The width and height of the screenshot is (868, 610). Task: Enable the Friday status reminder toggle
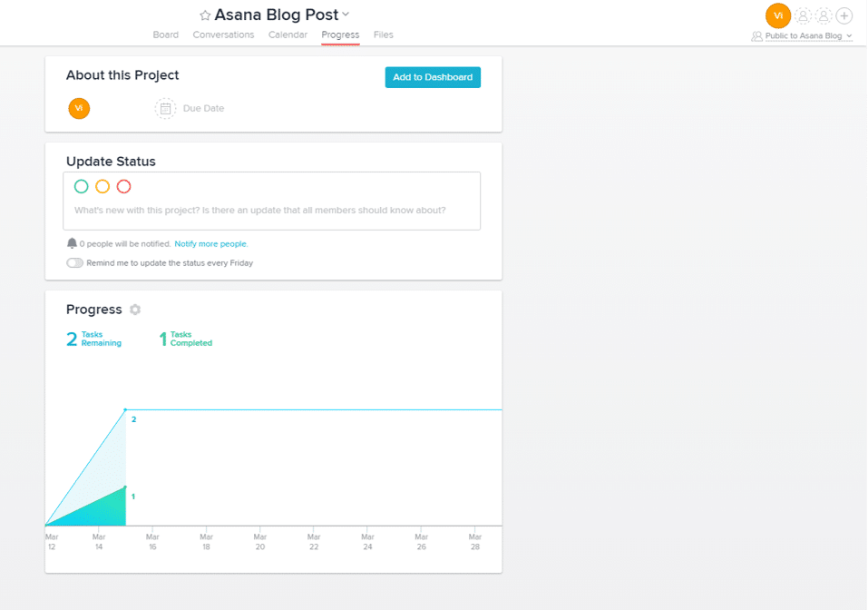pos(73,262)
